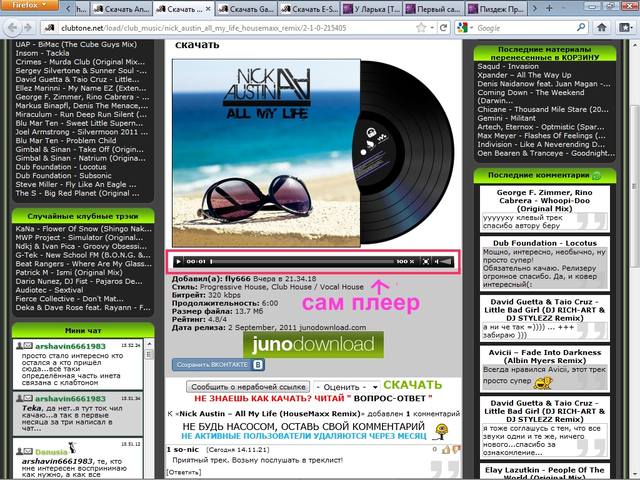Click the 'Сообщить о нерабочей ссылке' button
This screenshot has height=480, width=640.
tap(248, 387)
